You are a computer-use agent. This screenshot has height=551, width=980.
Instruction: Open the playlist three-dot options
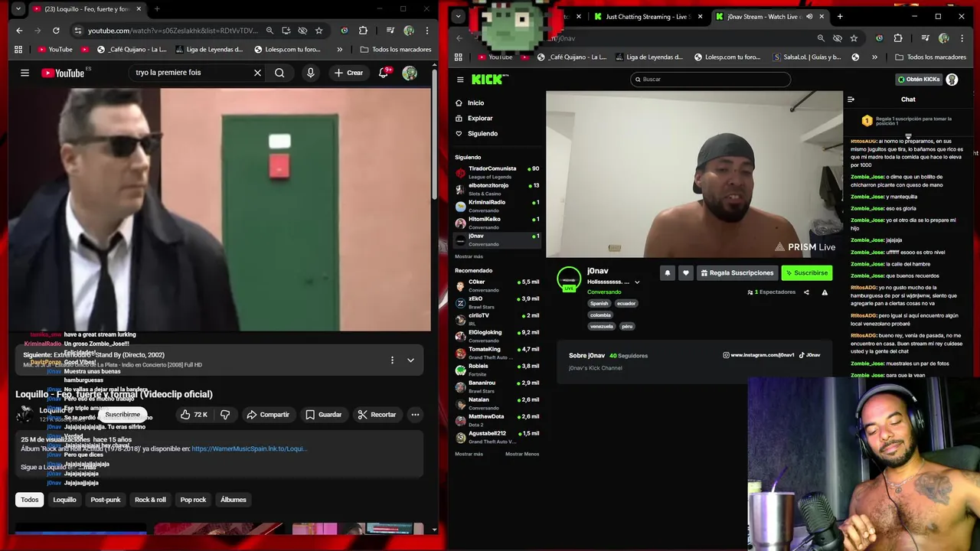[x=392, y=360]
